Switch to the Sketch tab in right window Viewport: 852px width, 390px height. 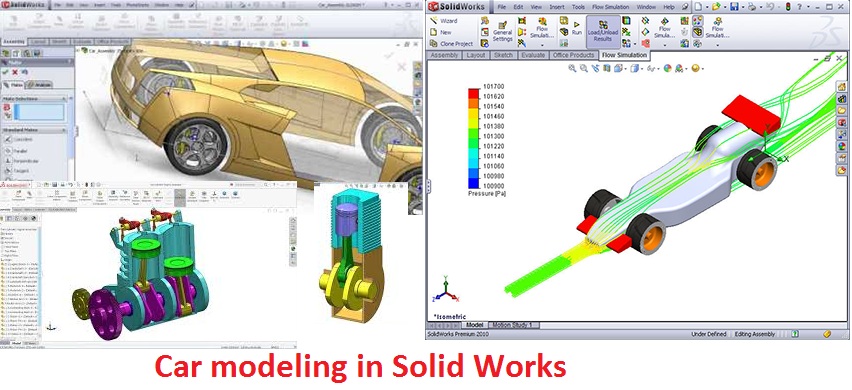click(x=503, y=55)
